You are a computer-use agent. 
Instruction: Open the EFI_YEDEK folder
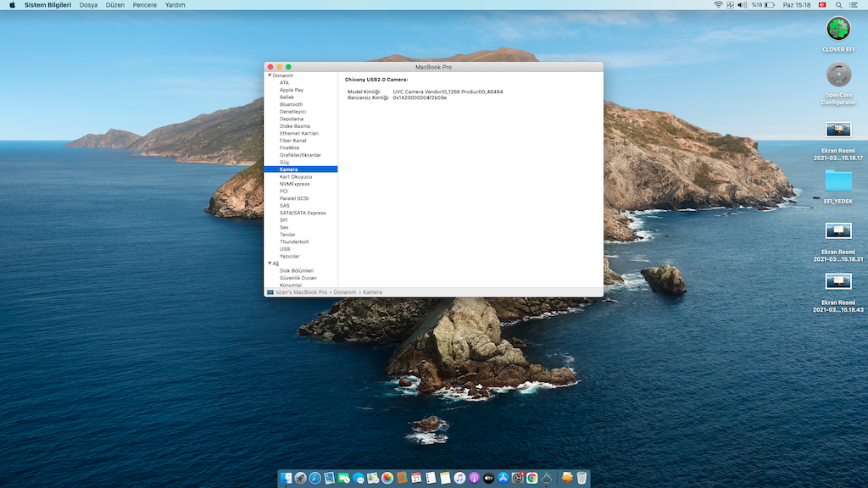tap(837, 180)
